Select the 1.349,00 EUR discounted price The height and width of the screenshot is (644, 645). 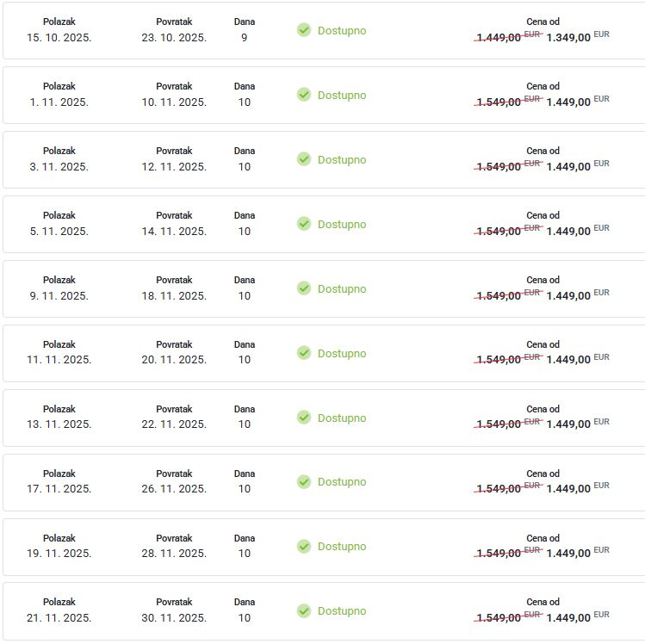click(578, 37)
